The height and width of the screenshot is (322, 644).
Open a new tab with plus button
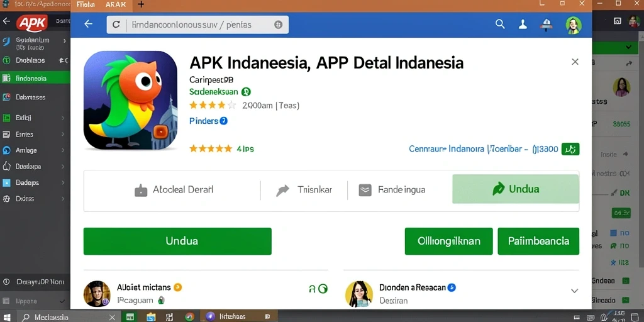pos(141,4)
